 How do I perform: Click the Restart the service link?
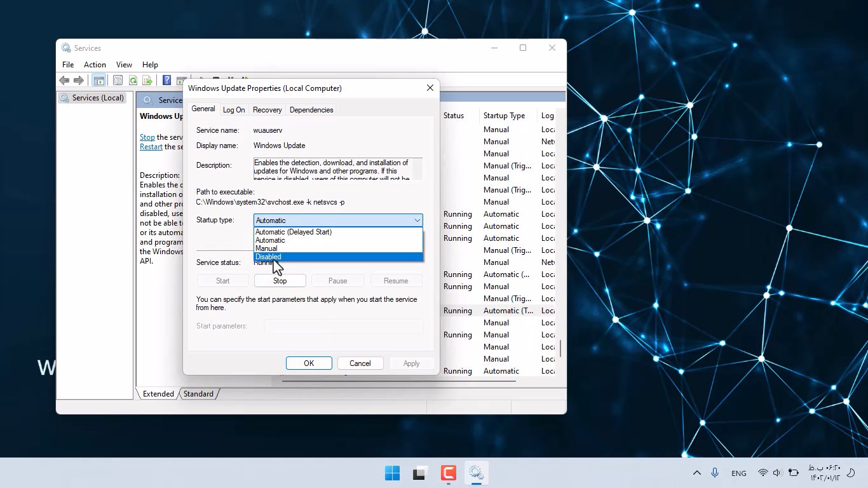[x=151, y=147]
